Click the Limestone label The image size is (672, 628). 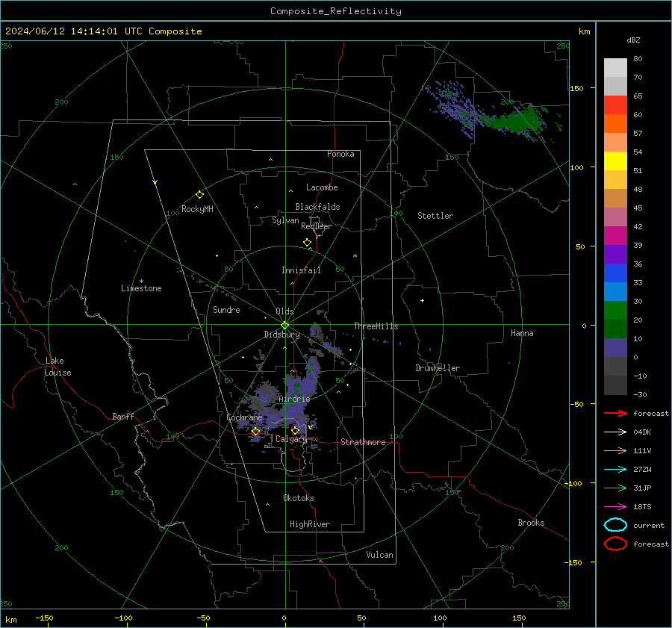coord(141,288)
